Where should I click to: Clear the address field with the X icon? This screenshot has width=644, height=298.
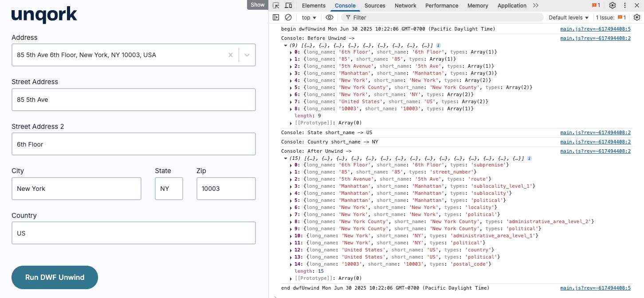[x=231, y=55]
